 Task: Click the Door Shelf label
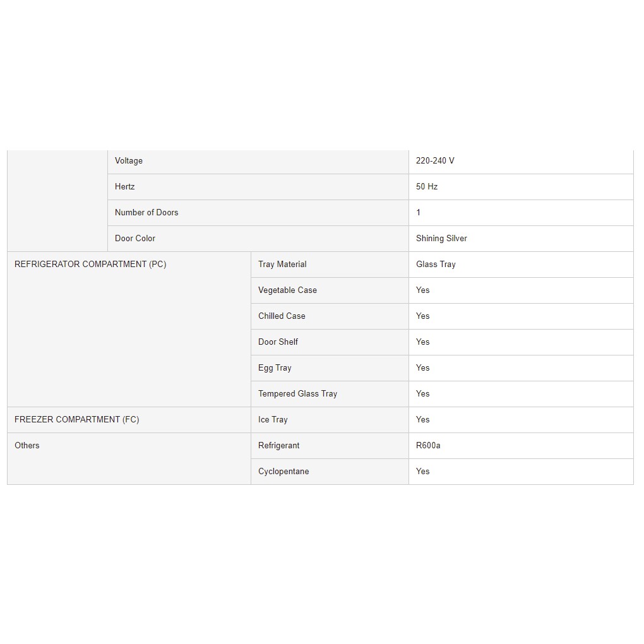coord(278,342)
